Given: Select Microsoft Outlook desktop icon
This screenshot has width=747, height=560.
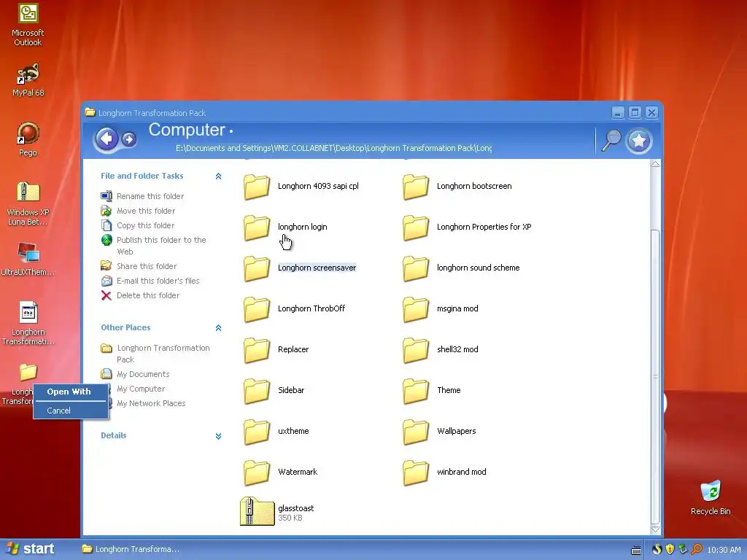Looking at the screenshot, I should tap(28, 25).
